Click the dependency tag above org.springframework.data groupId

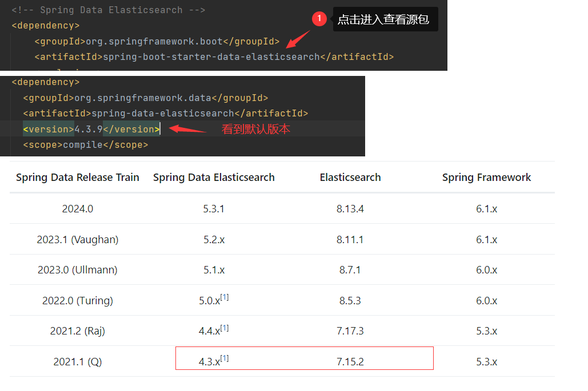(x=46, y=82)
